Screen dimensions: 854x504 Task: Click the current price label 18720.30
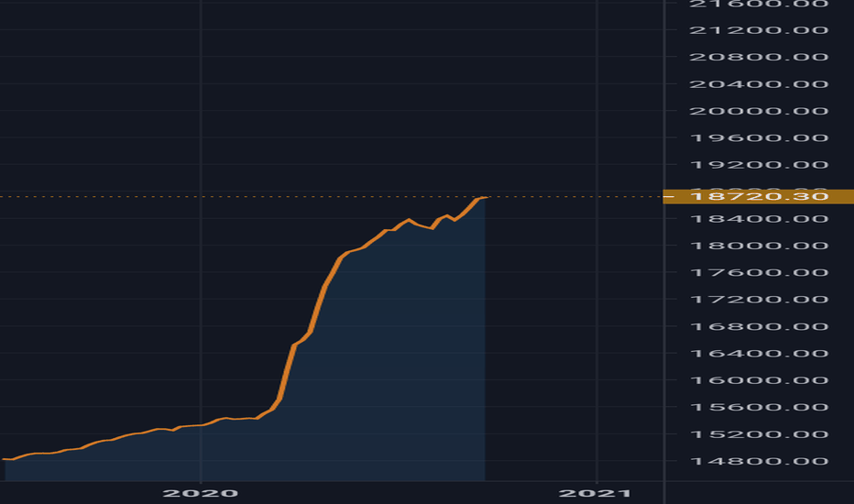[x=759, y=197]
